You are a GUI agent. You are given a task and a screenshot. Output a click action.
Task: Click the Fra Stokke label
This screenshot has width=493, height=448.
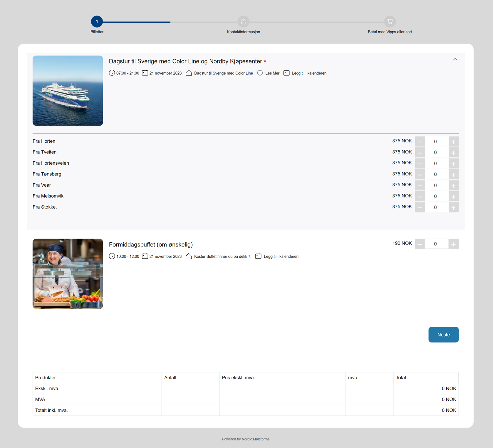click(x=45, y=207)
